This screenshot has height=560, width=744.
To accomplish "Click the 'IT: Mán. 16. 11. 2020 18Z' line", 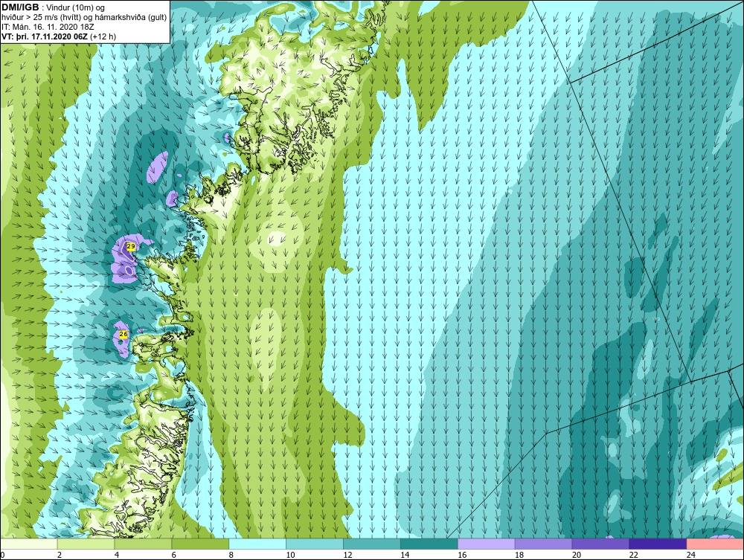I will pyautogui.click(x=48, y=27).
